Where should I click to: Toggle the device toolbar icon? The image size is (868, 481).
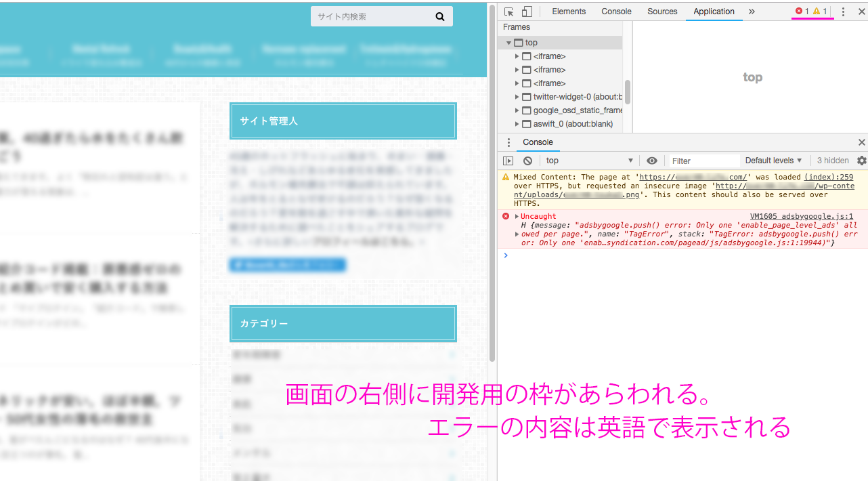(x=527, y=12)
